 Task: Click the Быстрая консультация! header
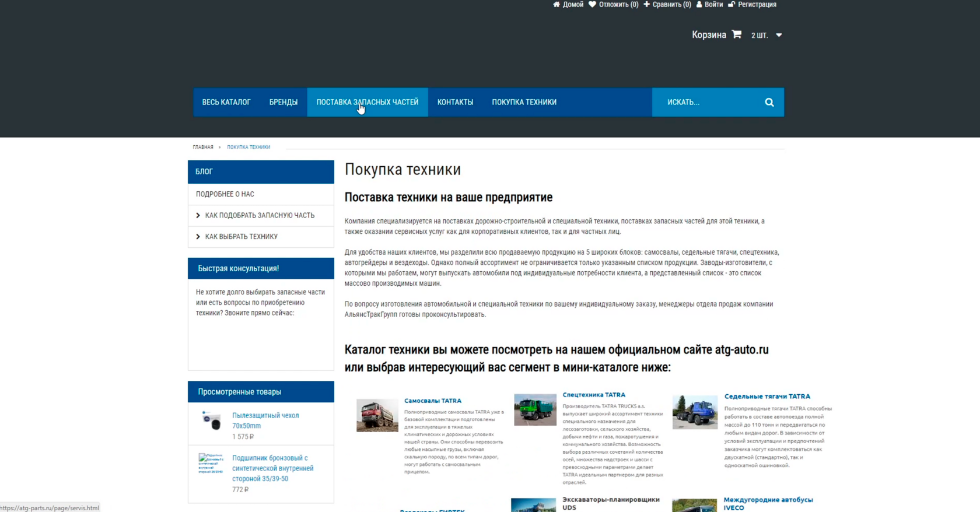click(x=261, y=268)
